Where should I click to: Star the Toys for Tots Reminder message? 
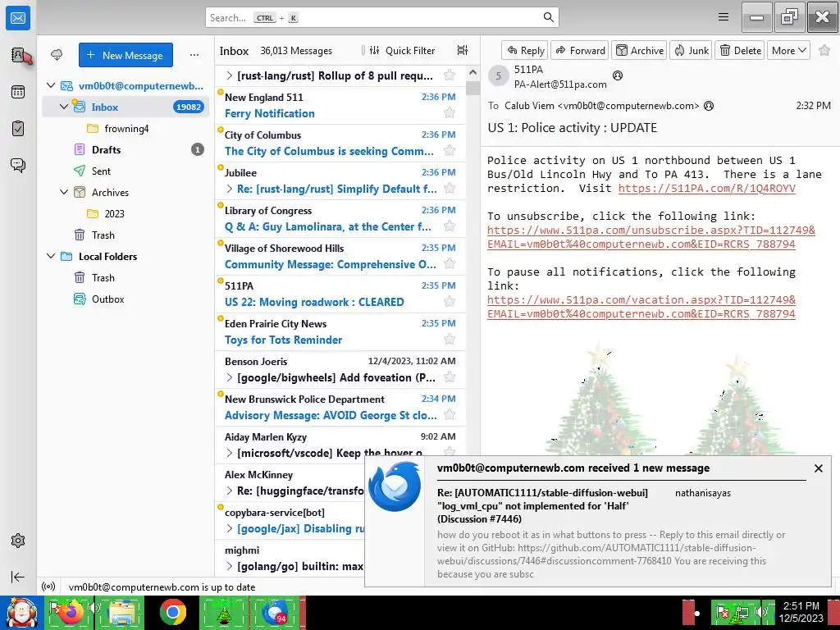tap(450, 340)
